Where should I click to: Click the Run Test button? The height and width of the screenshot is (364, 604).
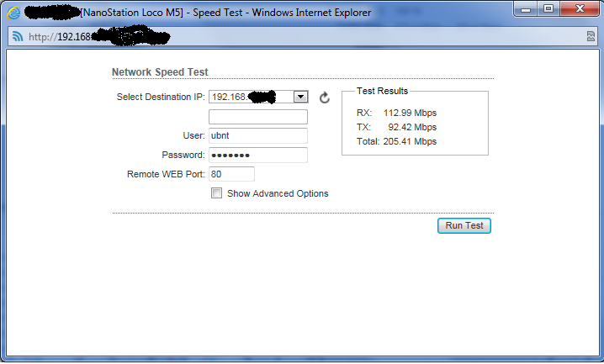tap(464, 225)
